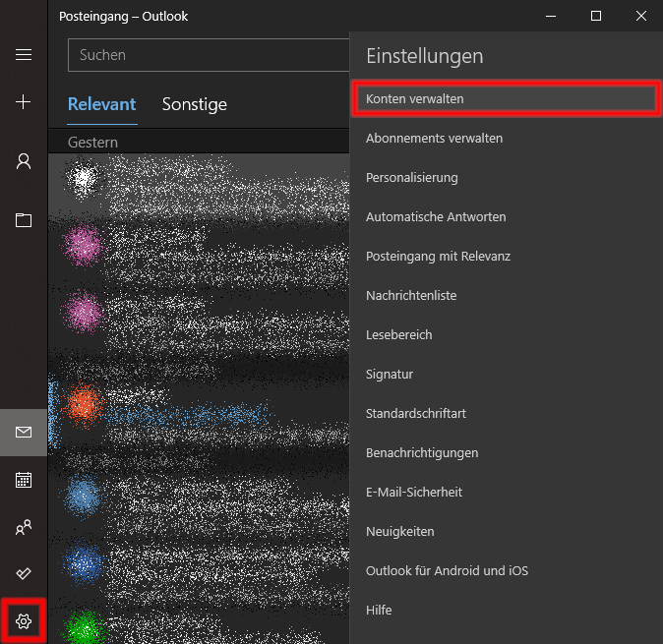Open the To-Do checkmark icon
663x644 pixels.
tap(24, 573)
